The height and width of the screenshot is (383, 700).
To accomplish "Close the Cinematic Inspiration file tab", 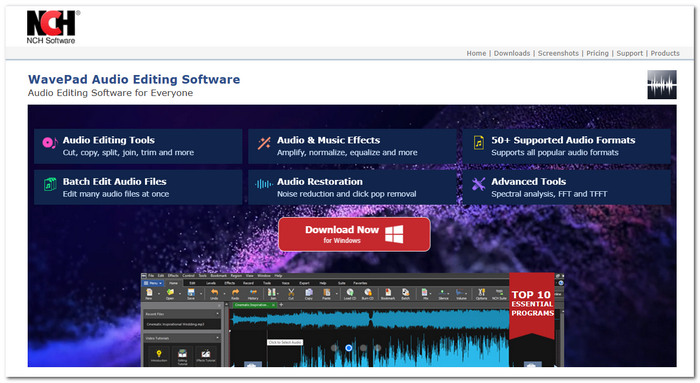I will [x=274, y=305].
